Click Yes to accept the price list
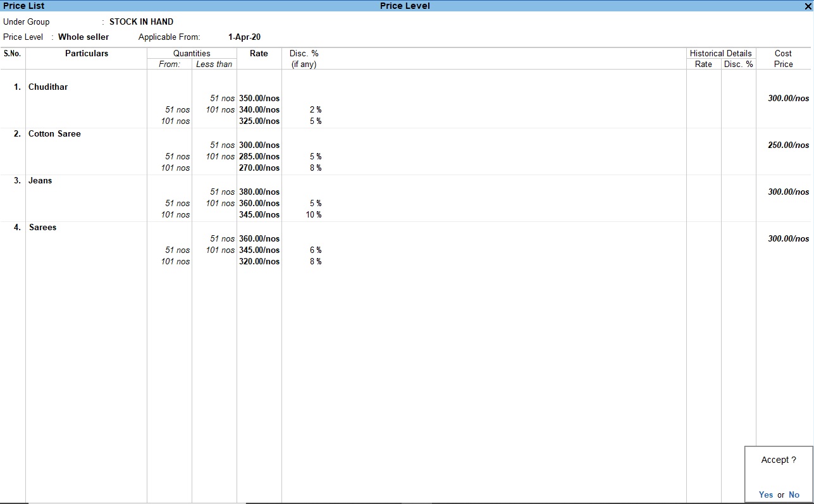Image resolution: width=814 pixels, height=504 pixels. [765, 495]
